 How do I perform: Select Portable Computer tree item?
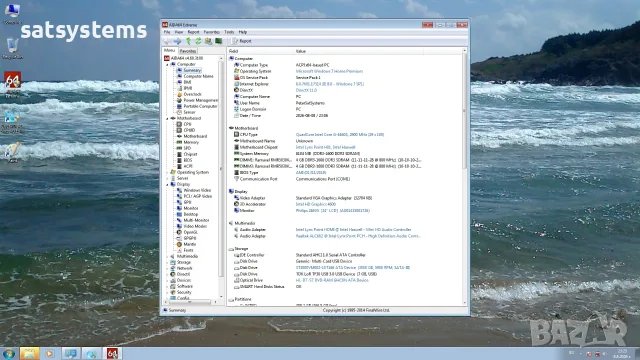click(200, 106)
